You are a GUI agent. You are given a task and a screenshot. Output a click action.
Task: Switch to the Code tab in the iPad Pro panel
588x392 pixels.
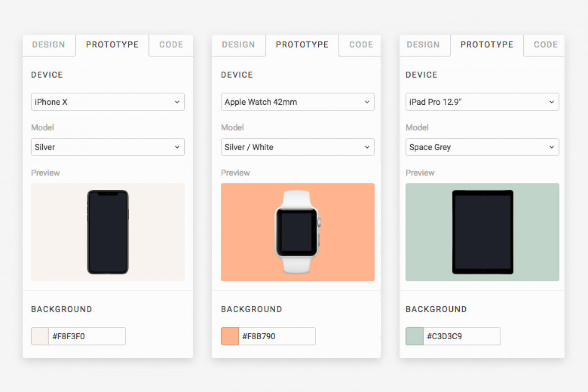coord(545,45)
